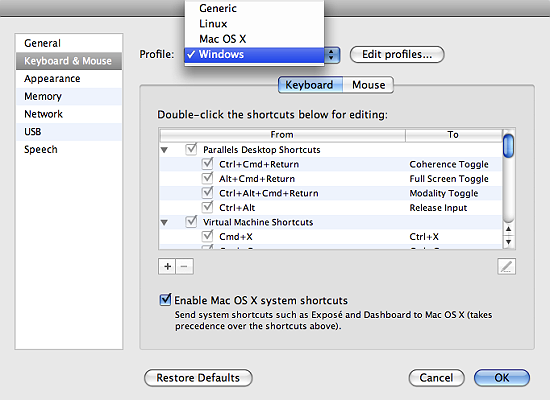Click the shortcuts list scrollbar thumb
550x400 pixels.
[508, 146]
